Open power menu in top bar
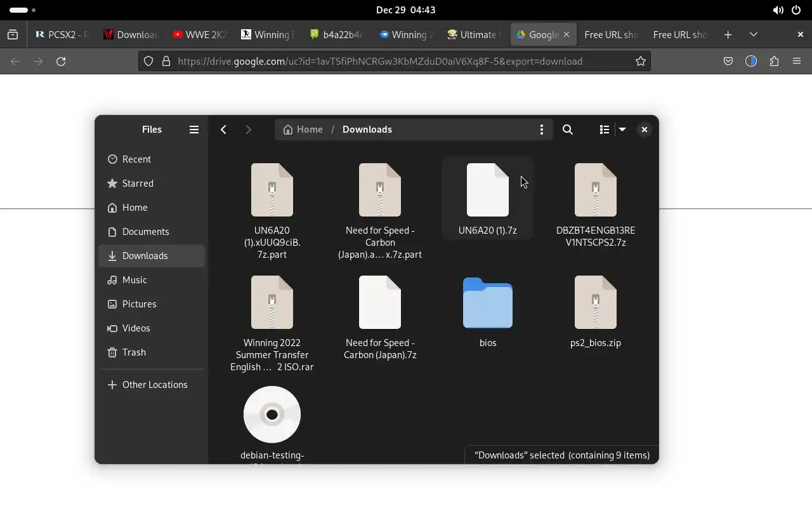 796,10
